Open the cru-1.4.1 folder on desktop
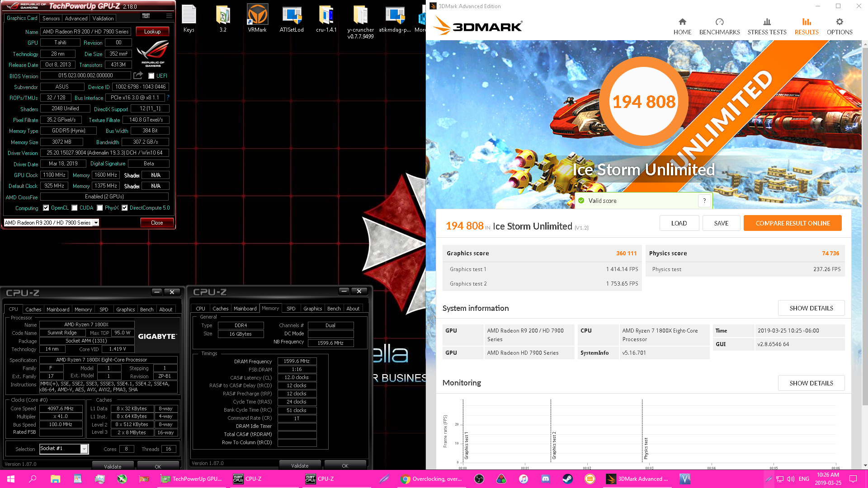This screenshot has width=868, height=488. click(326, 19)
